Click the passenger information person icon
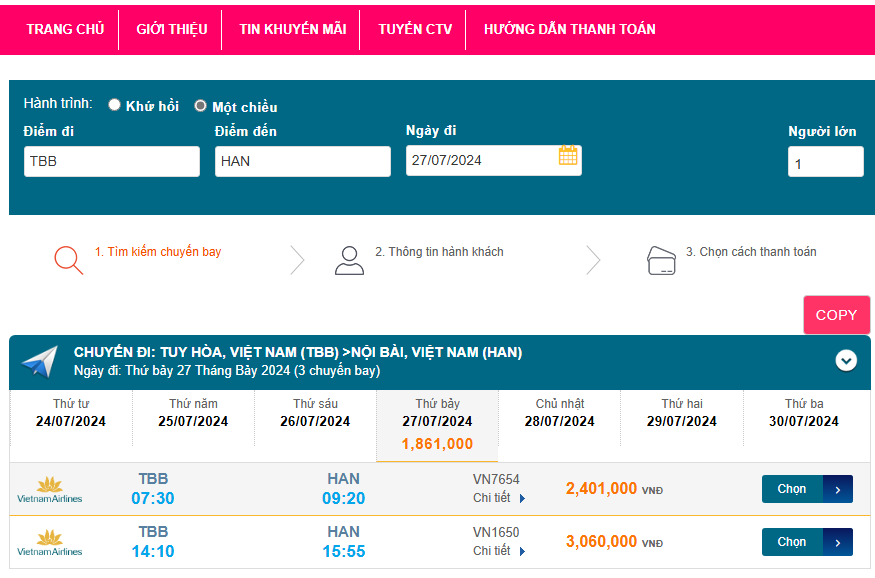Image resolution: width=875 pixels, height=578 pixels. pyautogui.click(x=349, y=260)
